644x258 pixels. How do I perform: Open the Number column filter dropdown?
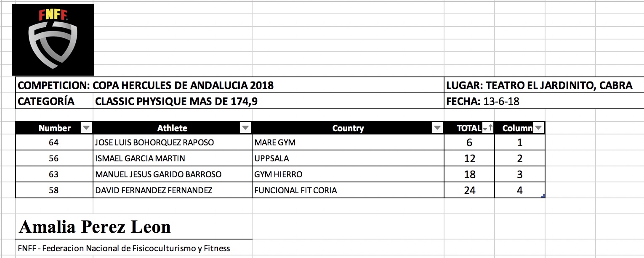coord(86,128)
